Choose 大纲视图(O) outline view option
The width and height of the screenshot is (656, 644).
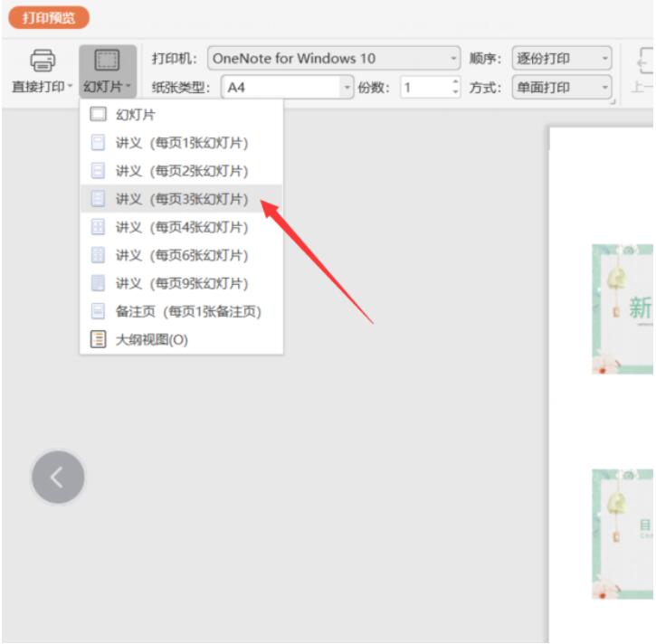point(181,339)
